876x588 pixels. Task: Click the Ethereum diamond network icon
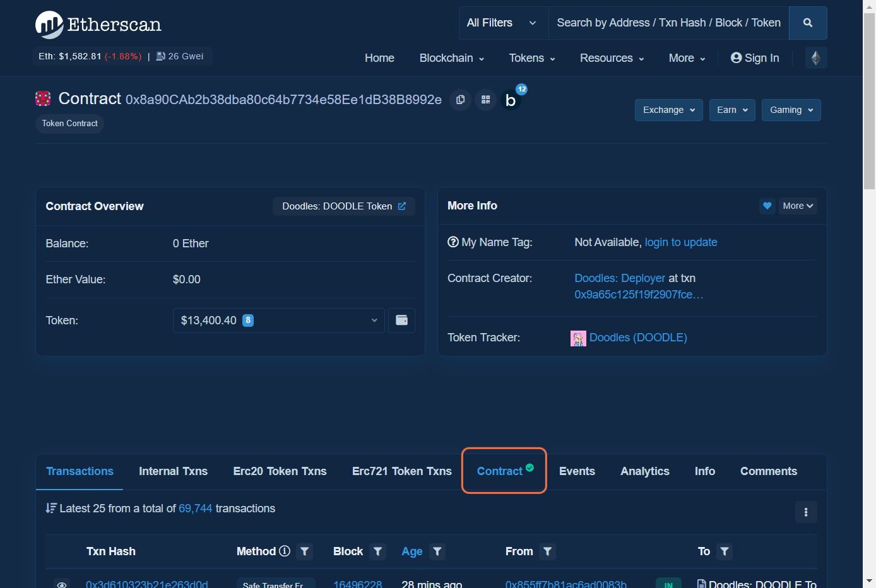(816, 58)
